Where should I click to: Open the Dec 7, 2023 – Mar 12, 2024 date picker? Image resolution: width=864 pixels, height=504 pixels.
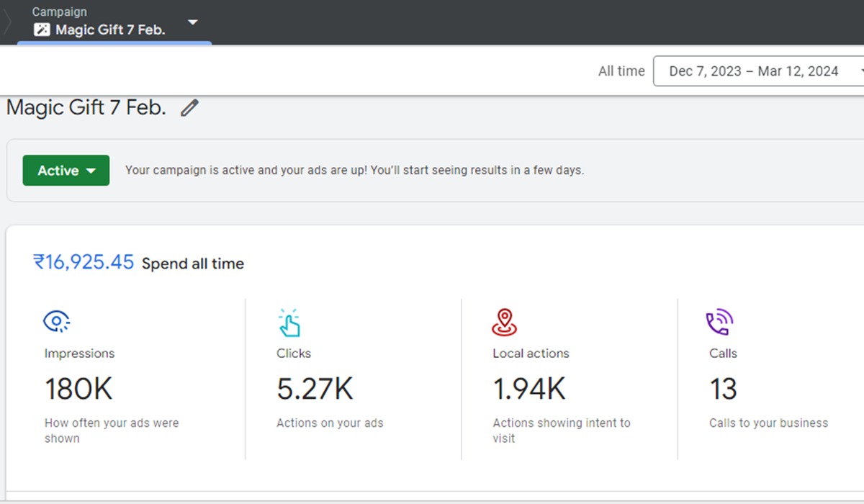755,71
